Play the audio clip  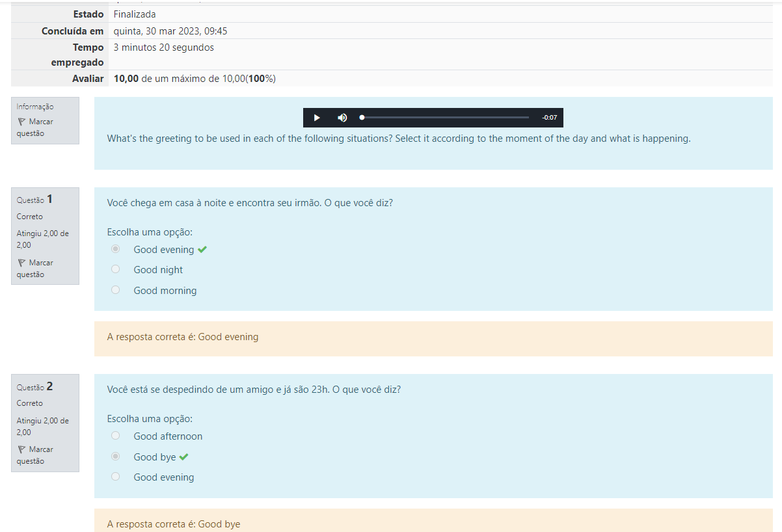pyautogui.click(x=317, y=118)
